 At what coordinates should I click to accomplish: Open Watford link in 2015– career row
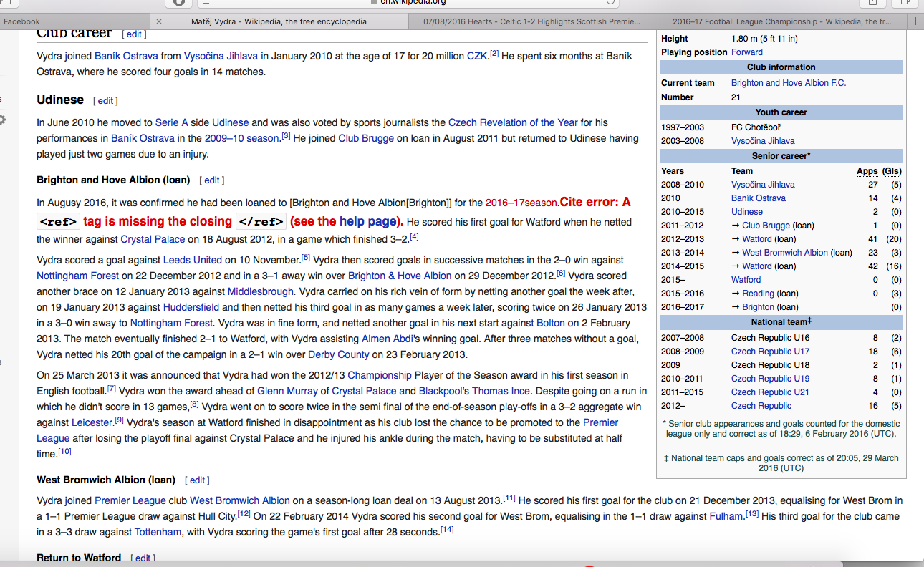(746, 280)
